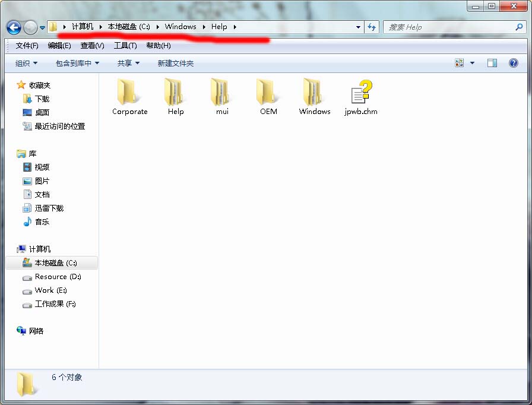Open the 文件(F) menu
532x405 pixels.
pyautogui.click(x=27, y=46)
